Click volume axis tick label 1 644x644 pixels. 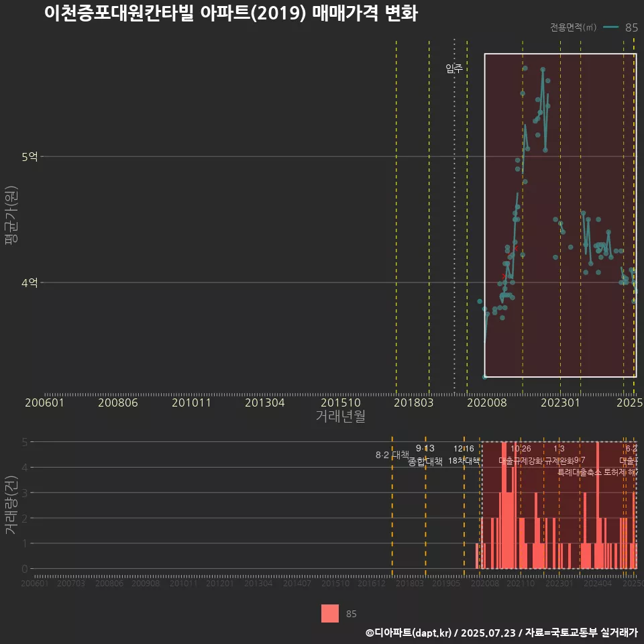(x=25, y=543)
